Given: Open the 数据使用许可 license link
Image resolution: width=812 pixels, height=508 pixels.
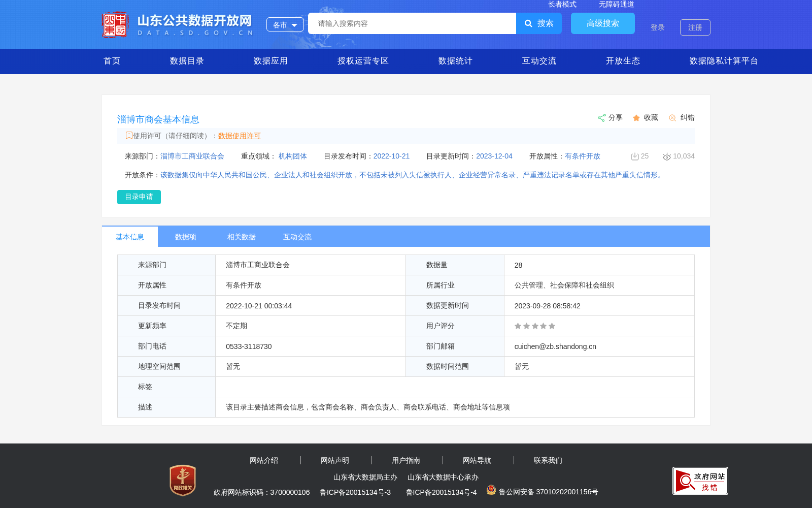Looking at the screenshot, I should (x=240, y=136).
